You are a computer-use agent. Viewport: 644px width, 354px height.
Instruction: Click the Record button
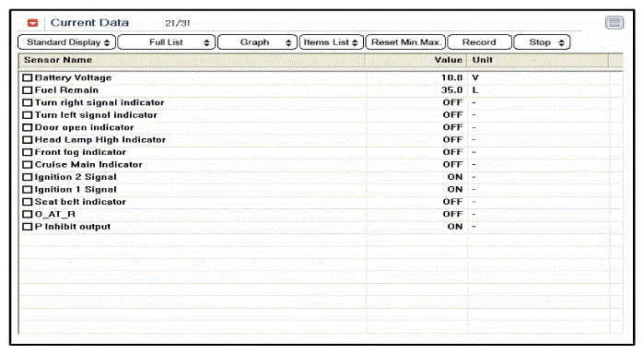coord(479,42)
